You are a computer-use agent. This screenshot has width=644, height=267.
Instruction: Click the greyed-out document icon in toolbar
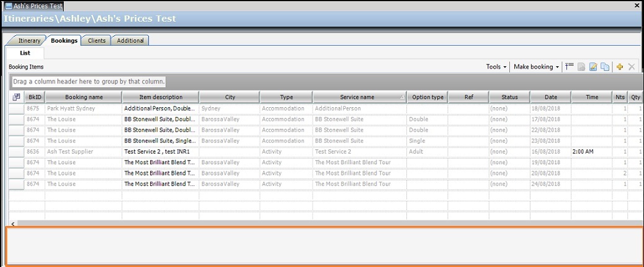[x=581, y=67]
